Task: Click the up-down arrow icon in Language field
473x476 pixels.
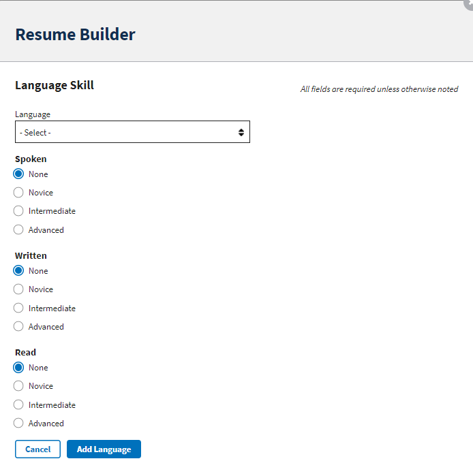Action: point(241,132)
